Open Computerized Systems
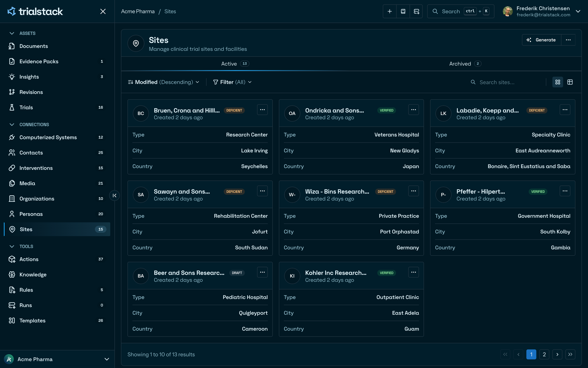This screenshot has width=588, height=368. pyautogui.click(x=57, y=137)
